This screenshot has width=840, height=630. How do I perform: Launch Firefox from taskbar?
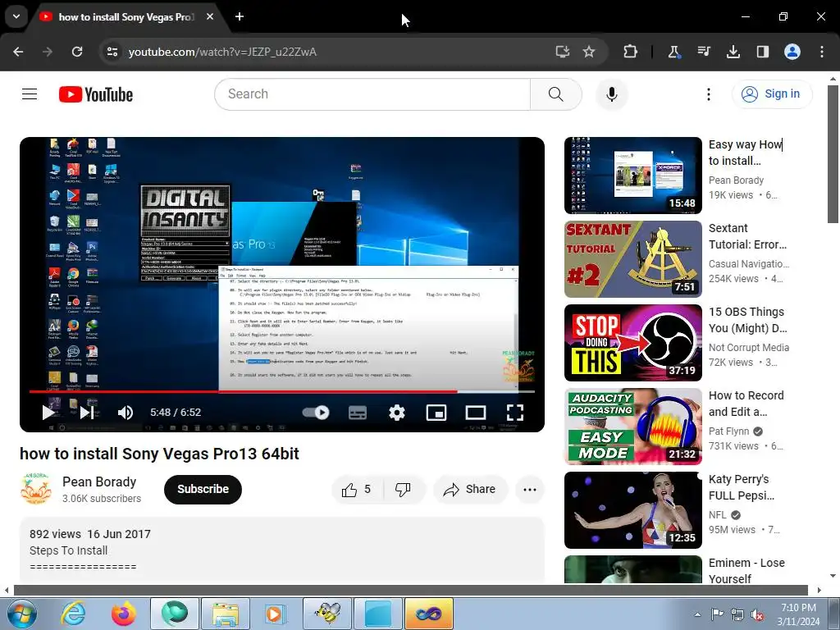[x=124, y=614]
